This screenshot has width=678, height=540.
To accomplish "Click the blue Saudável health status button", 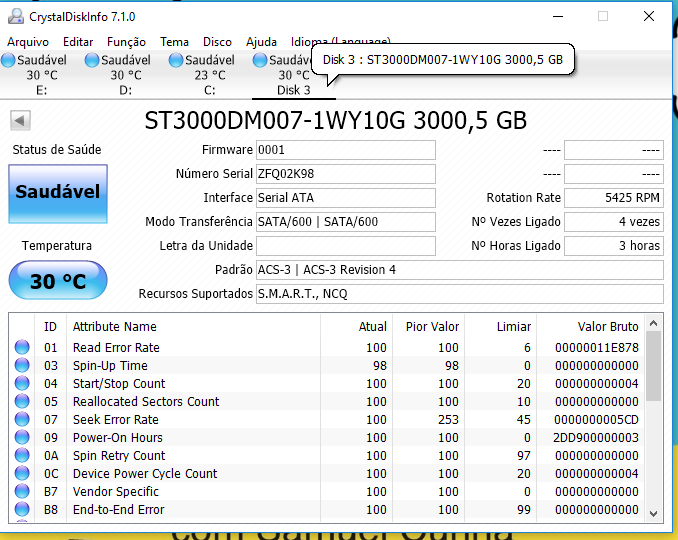I will [58, 194].
